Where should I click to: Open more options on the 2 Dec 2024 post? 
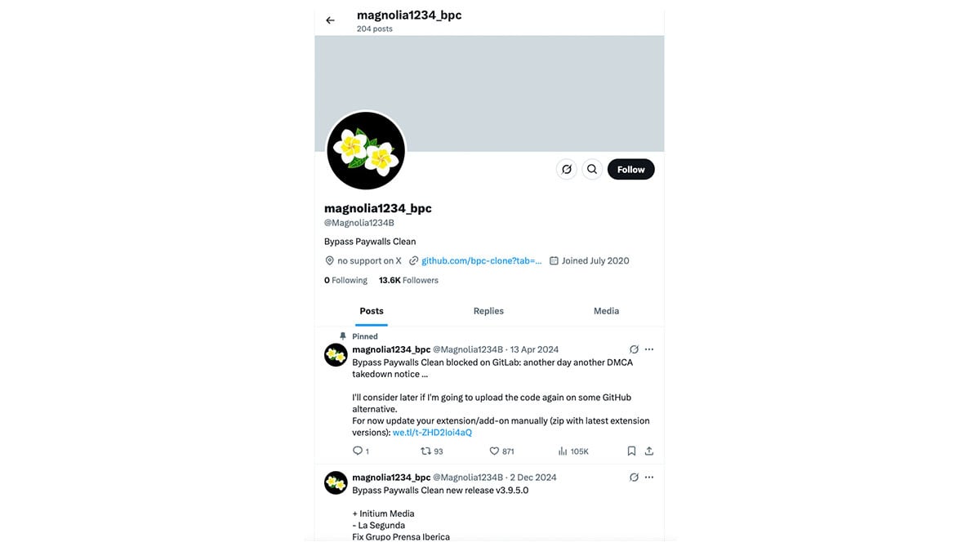point(649,477)
